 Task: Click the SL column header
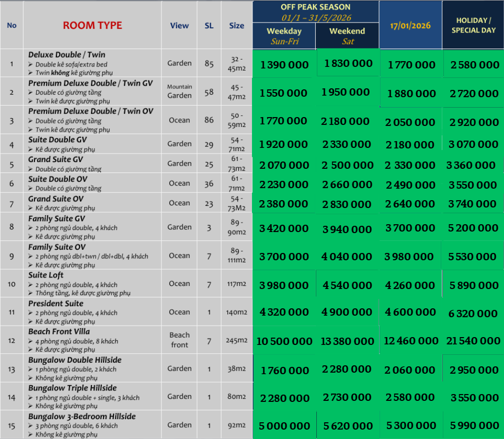click(209, 26)
